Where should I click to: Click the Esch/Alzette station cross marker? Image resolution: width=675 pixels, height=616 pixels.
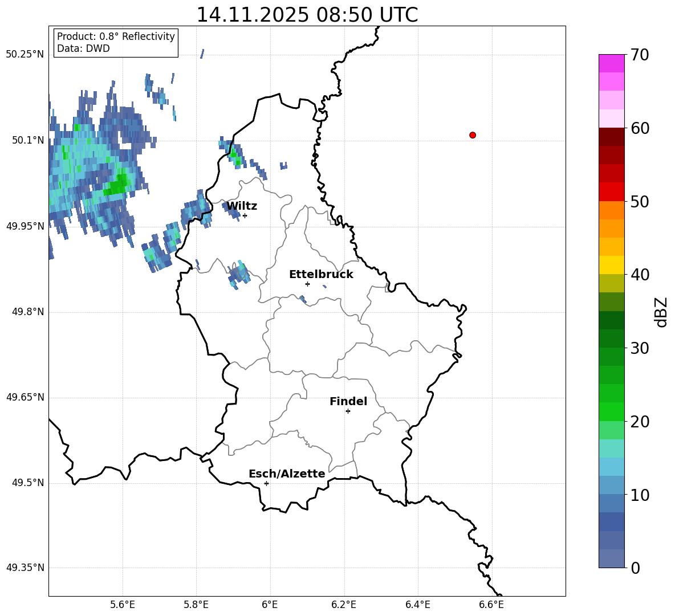click(x=266, y=483)
